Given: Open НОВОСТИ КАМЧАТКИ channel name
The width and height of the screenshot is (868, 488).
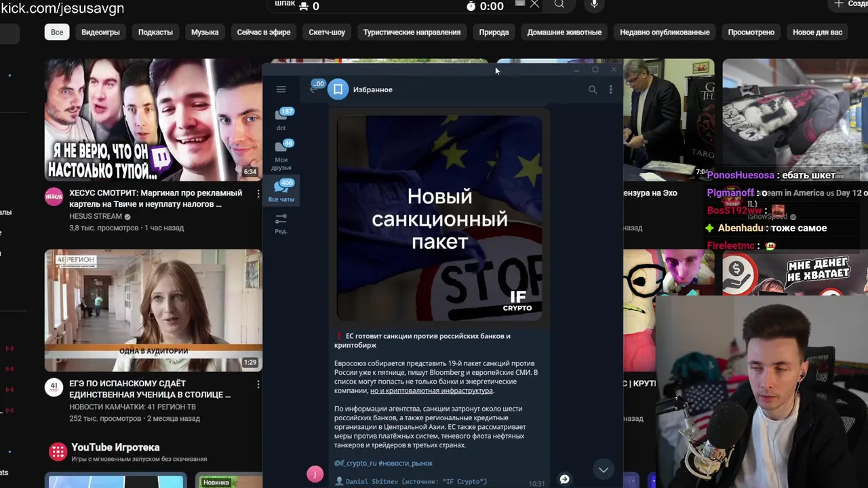Looking at the screenshot, I should tap(132, 407).
